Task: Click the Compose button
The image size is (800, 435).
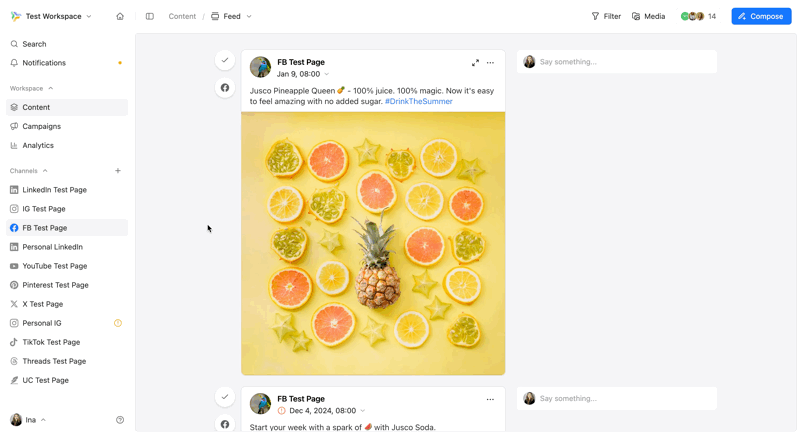Action: point(761,16)
